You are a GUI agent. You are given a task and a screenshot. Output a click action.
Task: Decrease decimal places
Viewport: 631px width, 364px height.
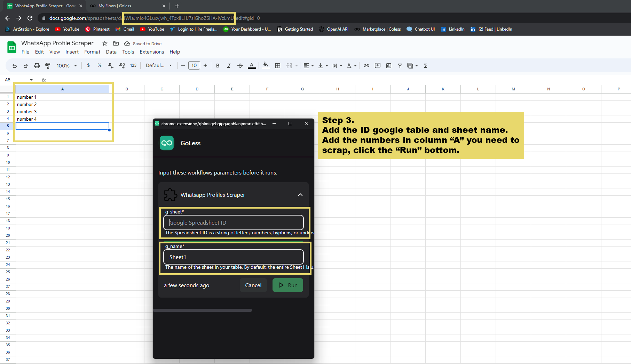click(x=110, y=65)
